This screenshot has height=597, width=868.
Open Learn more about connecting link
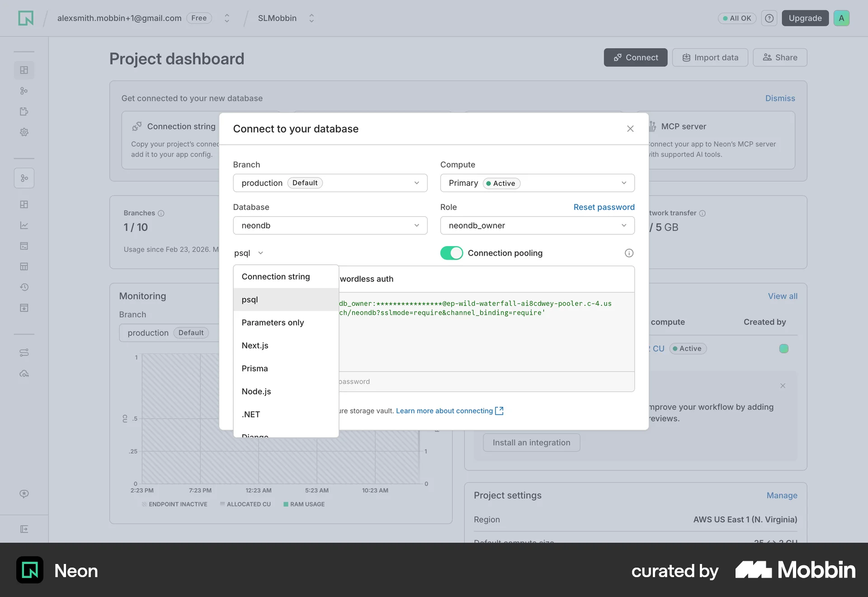pos(449,411)
